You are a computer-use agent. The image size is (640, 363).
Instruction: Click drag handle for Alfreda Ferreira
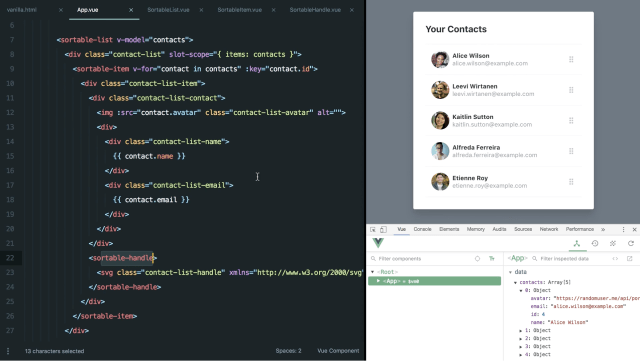pyautogui.click(x=571, y=151)
